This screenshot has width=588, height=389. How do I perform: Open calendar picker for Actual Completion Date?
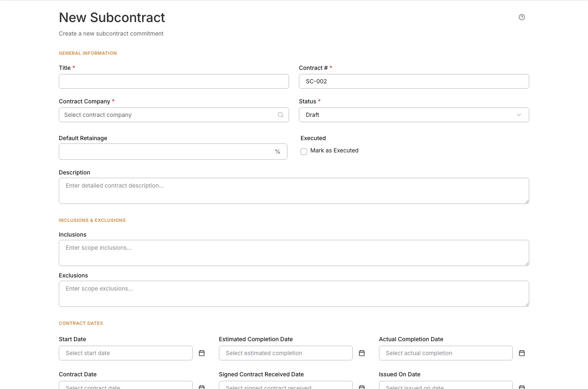tap(522, 353)
